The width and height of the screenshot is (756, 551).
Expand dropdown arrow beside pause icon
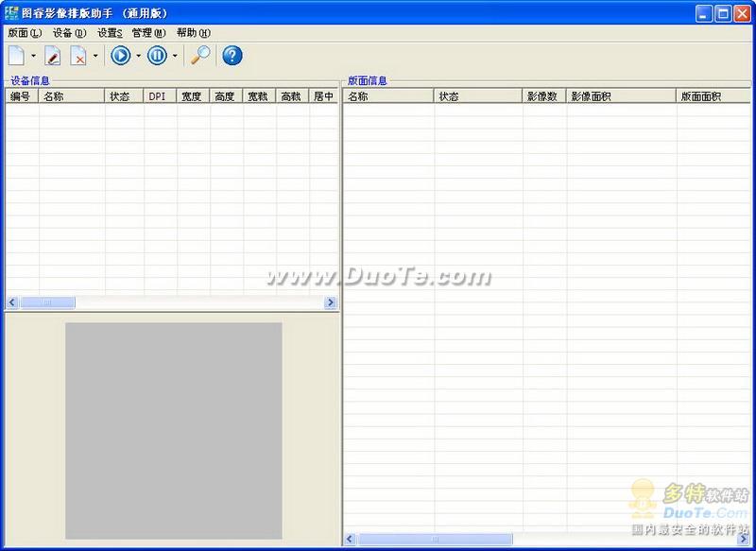point(175,56)
